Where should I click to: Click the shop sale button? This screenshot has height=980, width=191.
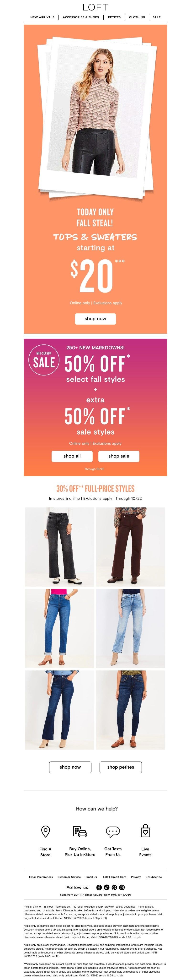click(x=119, y=456)
